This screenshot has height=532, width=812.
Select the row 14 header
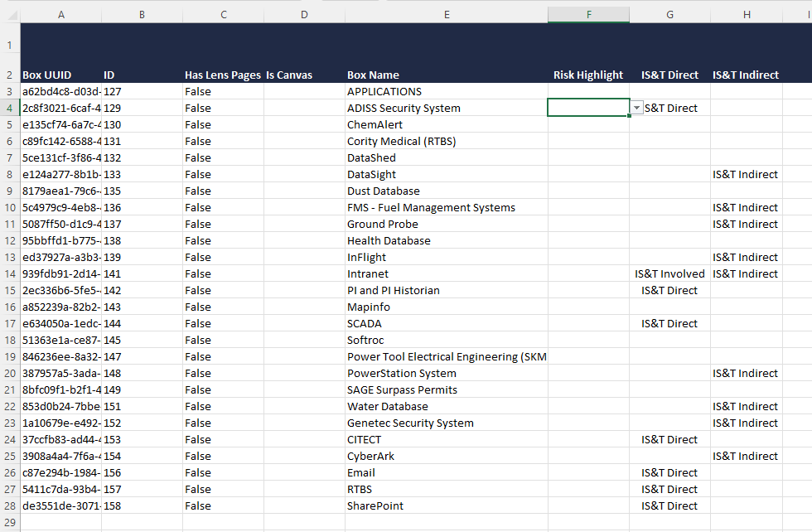click(9, 273)
